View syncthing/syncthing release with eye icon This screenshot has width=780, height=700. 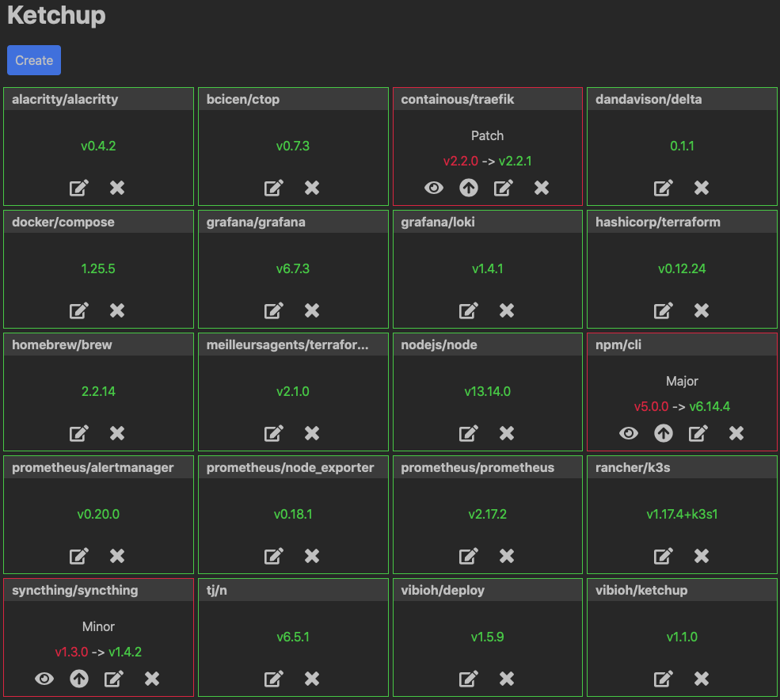point(44,679)
